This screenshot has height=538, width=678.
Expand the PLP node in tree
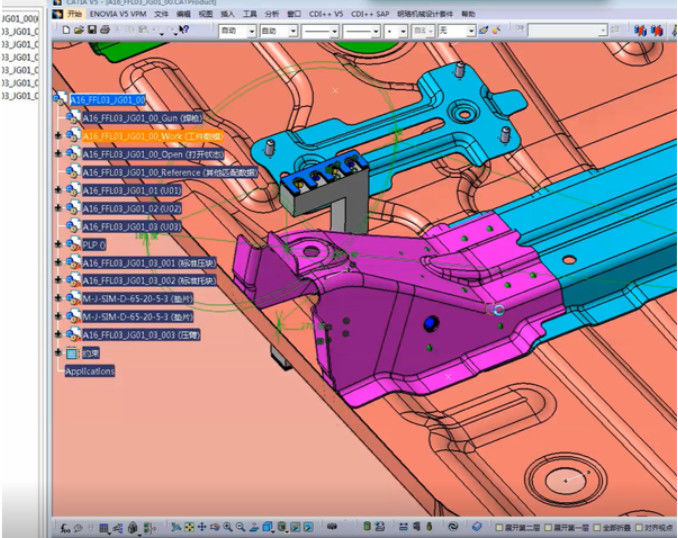(58, 244)
